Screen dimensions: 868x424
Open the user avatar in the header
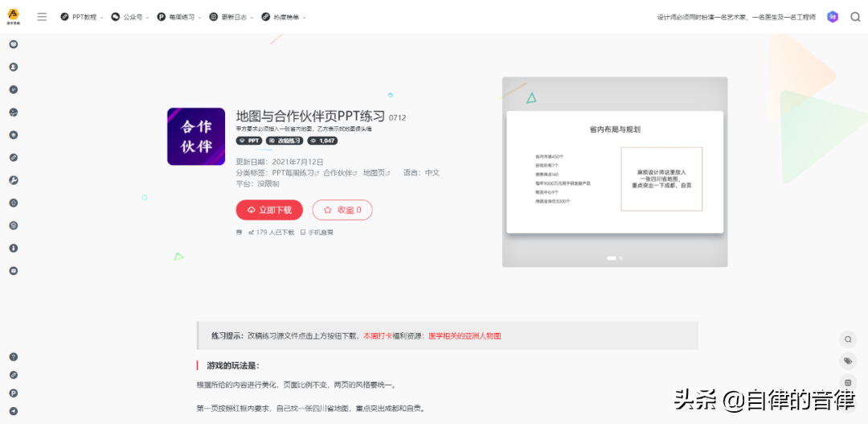[833, 17]
